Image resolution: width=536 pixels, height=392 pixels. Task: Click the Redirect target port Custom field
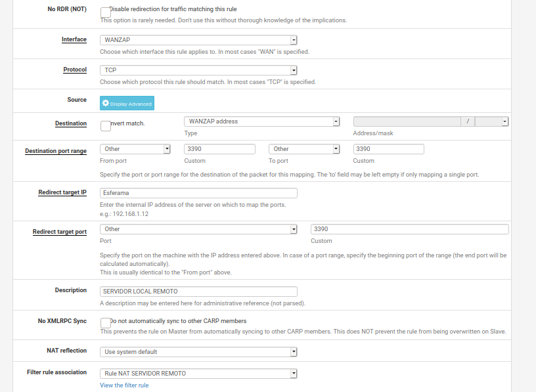[x=409, y=229]
